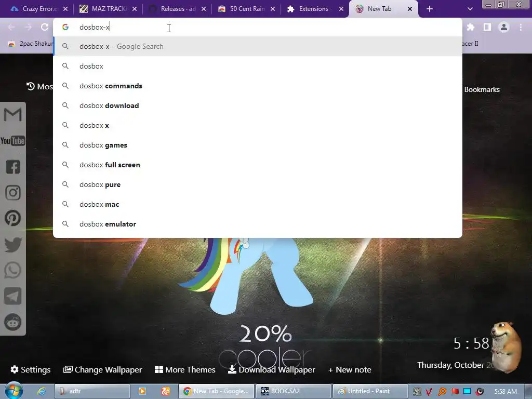The image size is (532, 399).
Task: Choose the 'dosbox emulator' suggestion
Action: click(x=258, y=224)
